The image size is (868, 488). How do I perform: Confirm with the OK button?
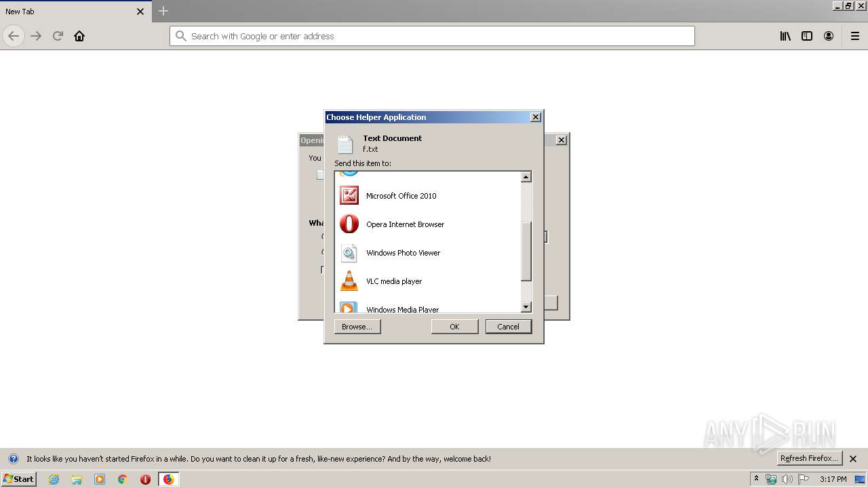tap(454, 327)
